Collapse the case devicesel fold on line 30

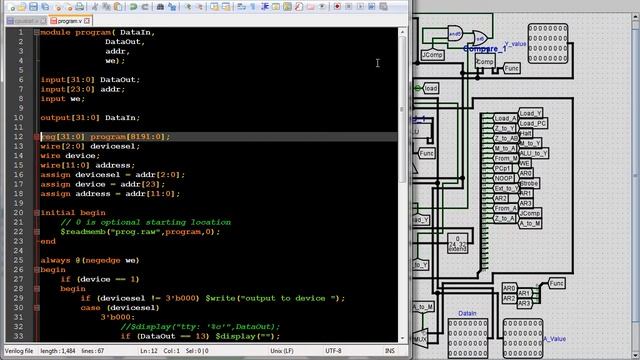coord(36,308)
